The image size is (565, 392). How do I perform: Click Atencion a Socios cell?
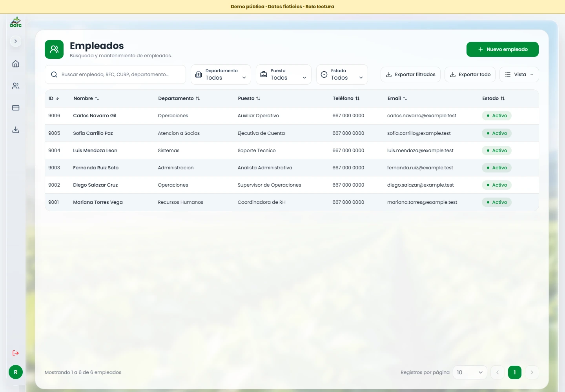(179, 133)
